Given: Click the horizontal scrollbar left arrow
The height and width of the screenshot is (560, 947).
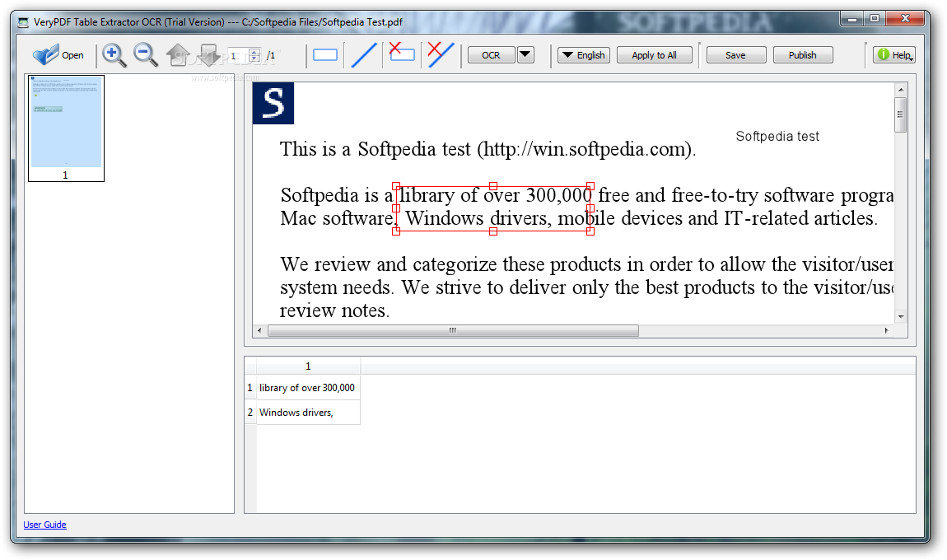Looking at the screenshot, I should pyautogui.click(x=259, y=330).
